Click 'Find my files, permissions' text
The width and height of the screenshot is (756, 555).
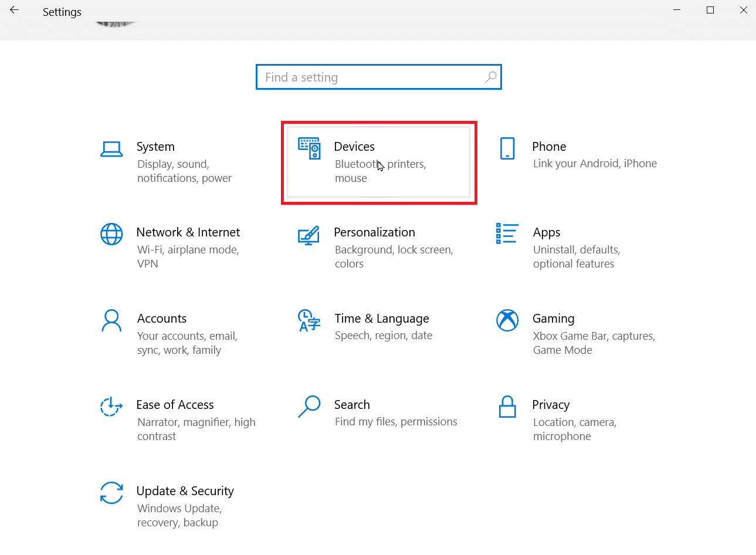pos(396,422)
